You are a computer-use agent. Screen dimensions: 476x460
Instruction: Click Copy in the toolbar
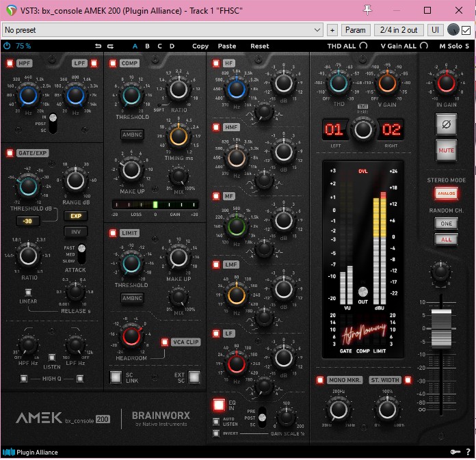pyautogui.click(x=200, y=46)
